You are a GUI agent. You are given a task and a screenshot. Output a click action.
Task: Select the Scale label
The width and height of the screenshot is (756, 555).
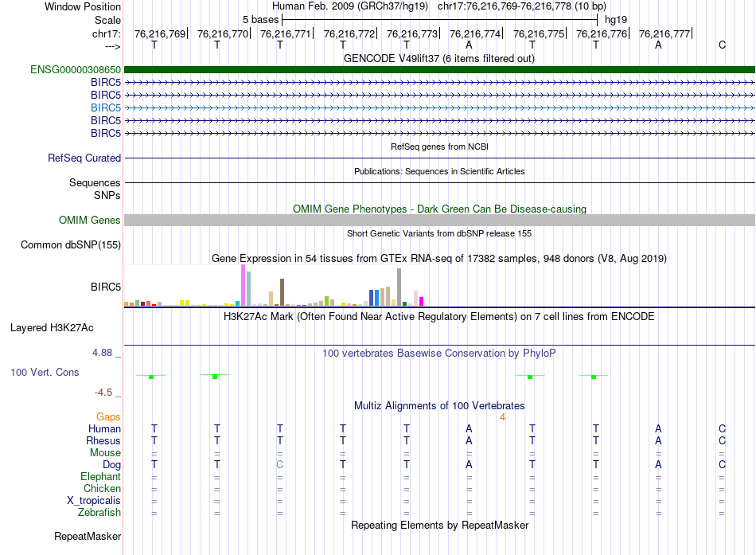(x=107, y=20)
